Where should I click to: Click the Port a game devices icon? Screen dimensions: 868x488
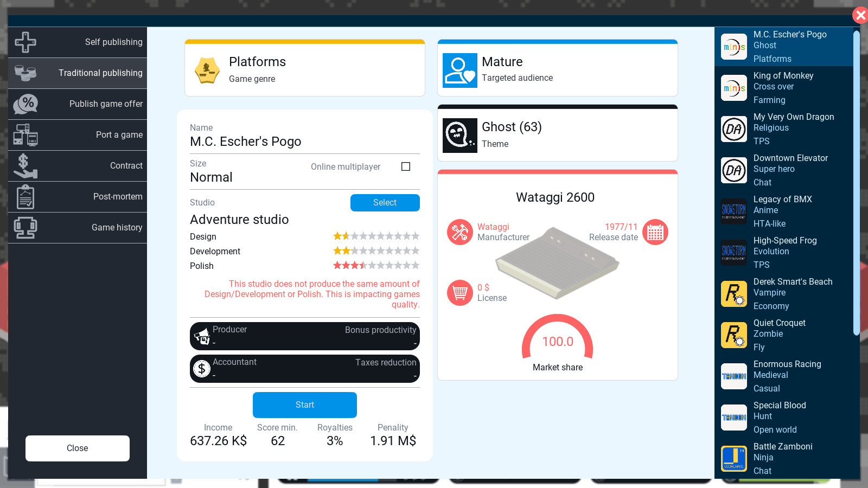pyautogui.click(x=25, y=135)
